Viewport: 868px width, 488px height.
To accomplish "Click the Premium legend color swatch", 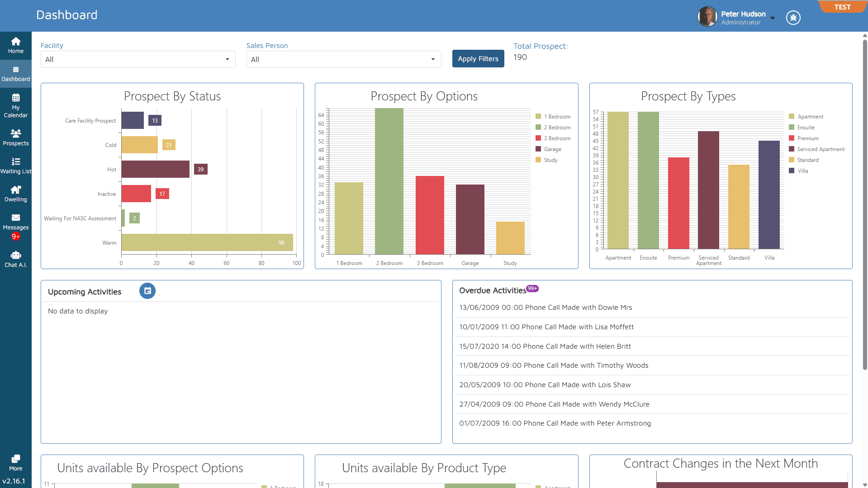I will point(792,138).
